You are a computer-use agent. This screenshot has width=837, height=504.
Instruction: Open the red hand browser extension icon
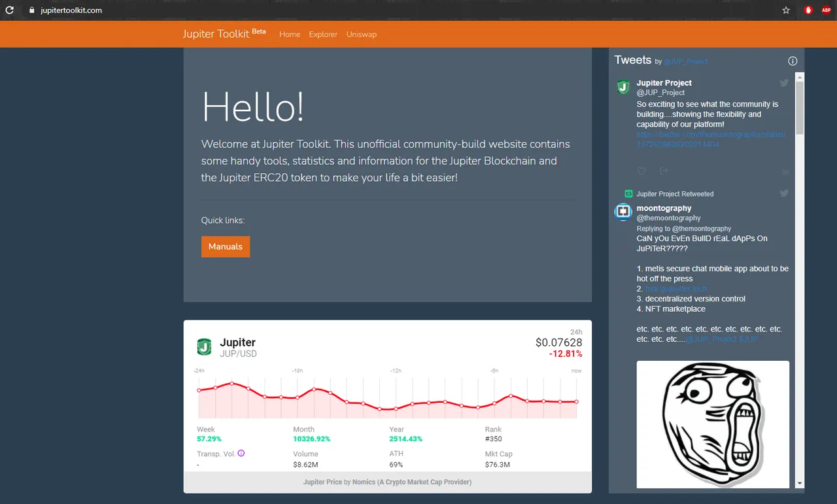pyautogui.click(x=808, y=10)
